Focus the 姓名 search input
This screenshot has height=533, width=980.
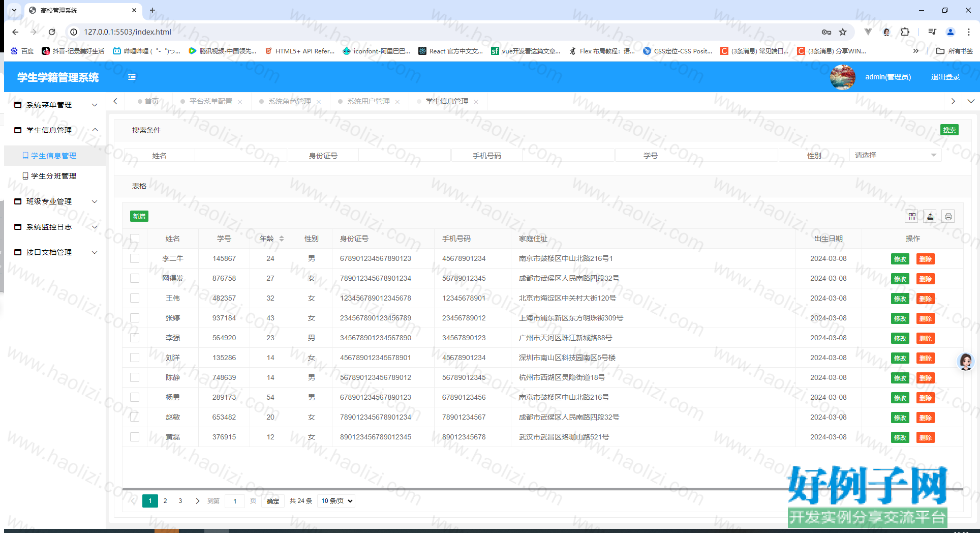[x=241, y=155]
